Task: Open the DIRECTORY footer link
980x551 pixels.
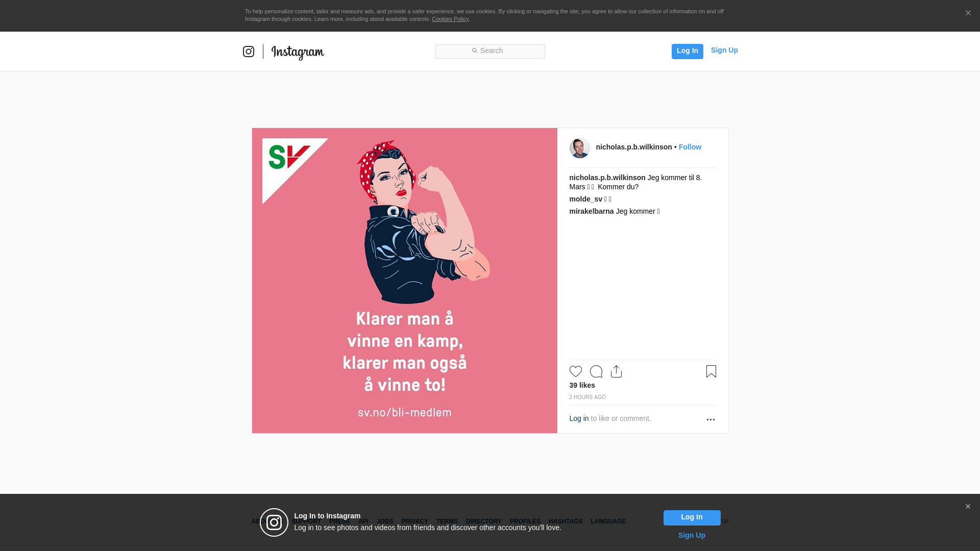Action: (483, 521)
